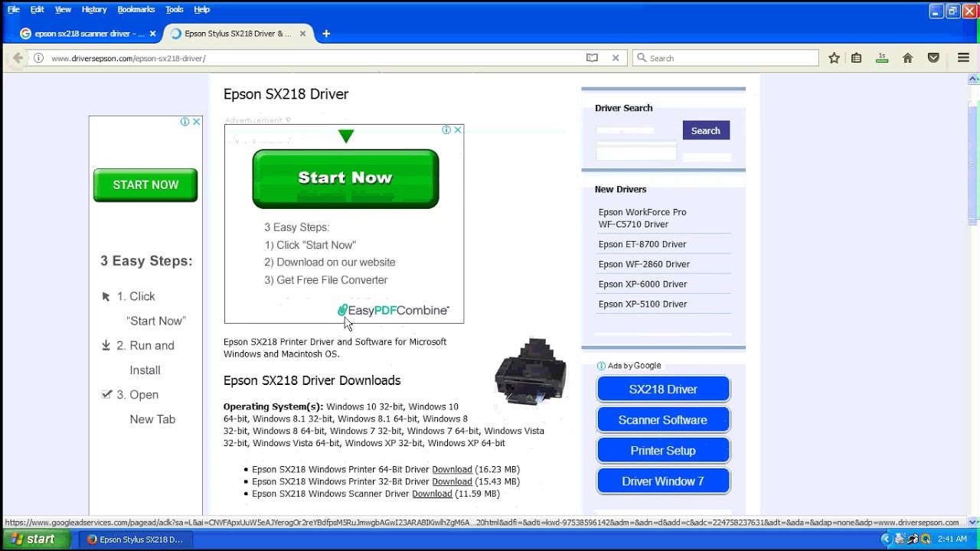Open Epson WorkForce Pro WF-C5710 Driver link
Viewport: 980px width, 551px height.
point(642,218)
